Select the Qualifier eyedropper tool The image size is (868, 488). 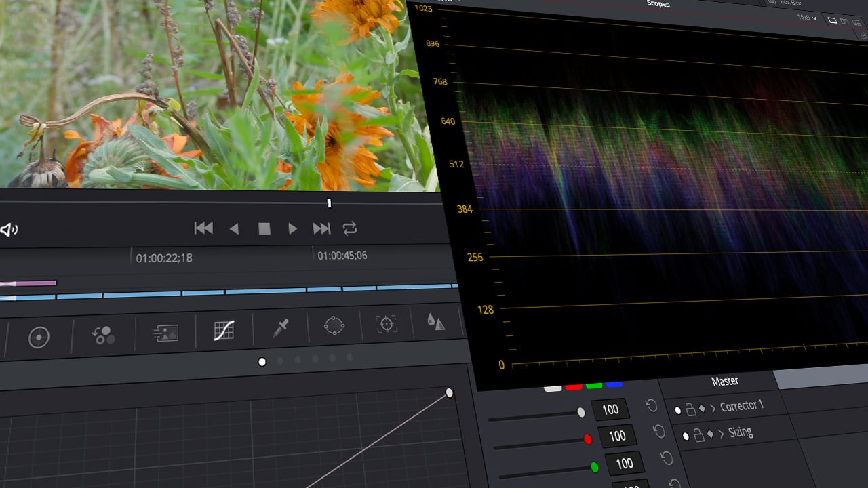tap(280, 328)
